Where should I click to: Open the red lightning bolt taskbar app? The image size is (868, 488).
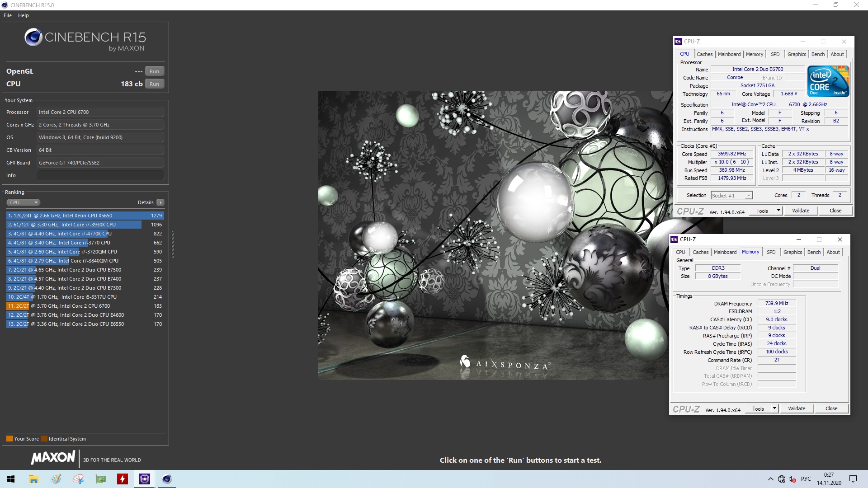point(123,479)
